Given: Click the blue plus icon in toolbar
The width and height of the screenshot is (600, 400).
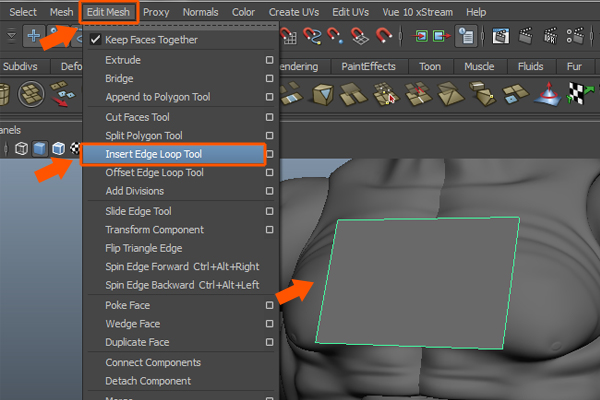Looking at the screenshot, I should coord(33,36).
